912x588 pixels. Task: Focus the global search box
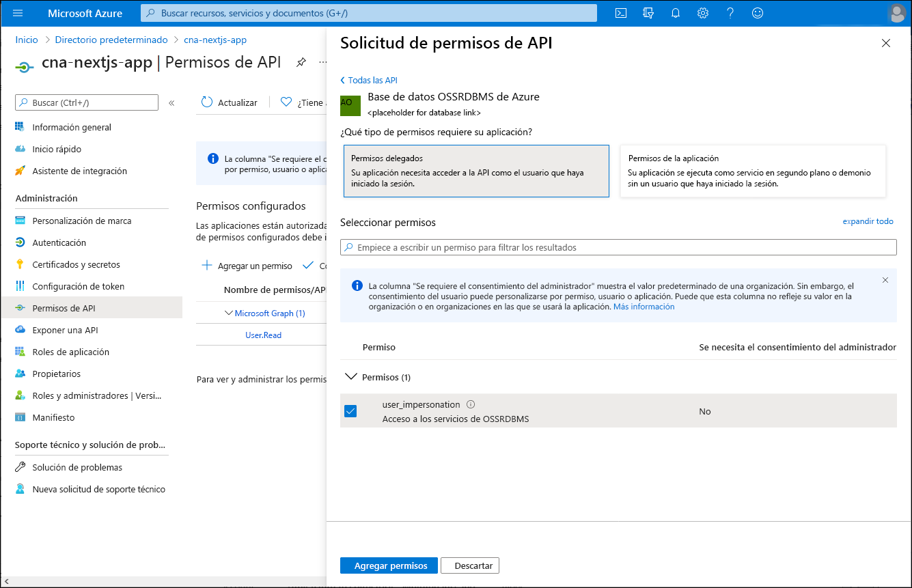click(x=369, y=13)
